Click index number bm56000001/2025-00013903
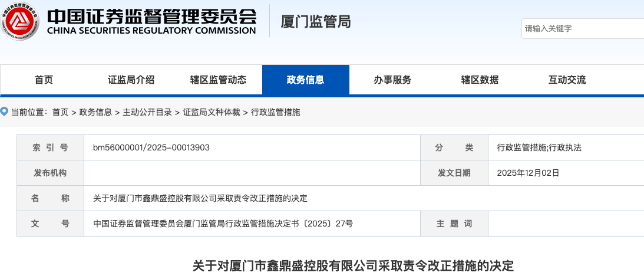The image size is (644, 279). pyautogui.click(x=151, y=147)
